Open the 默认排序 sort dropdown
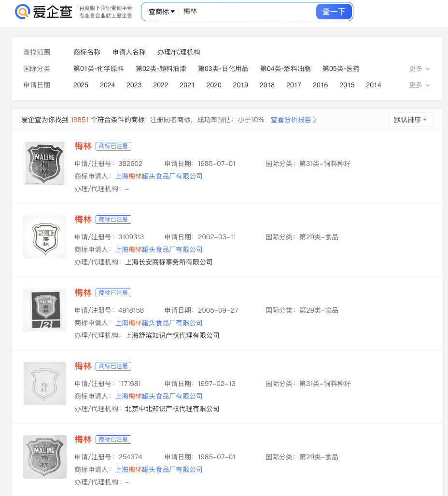 (411, 120)
